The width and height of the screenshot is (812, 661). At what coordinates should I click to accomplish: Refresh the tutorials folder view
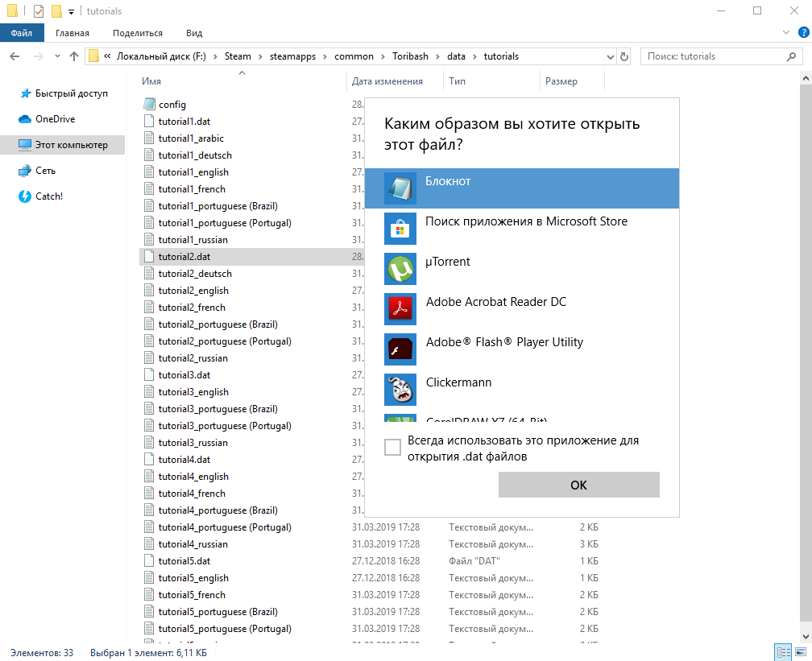(x=624, y=56)
